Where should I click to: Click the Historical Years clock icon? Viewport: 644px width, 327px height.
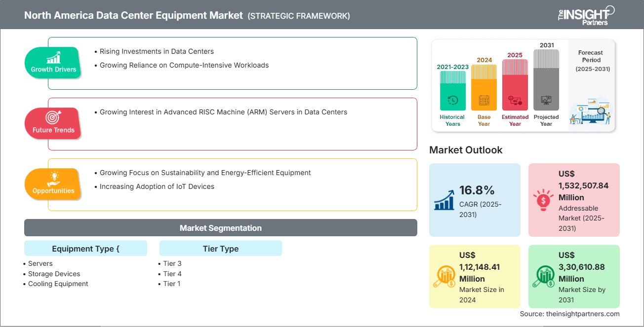point(452,101)
